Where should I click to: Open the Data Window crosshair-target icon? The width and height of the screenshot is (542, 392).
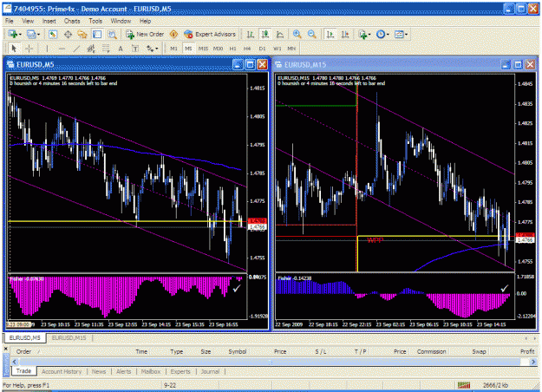click(68, 34)
